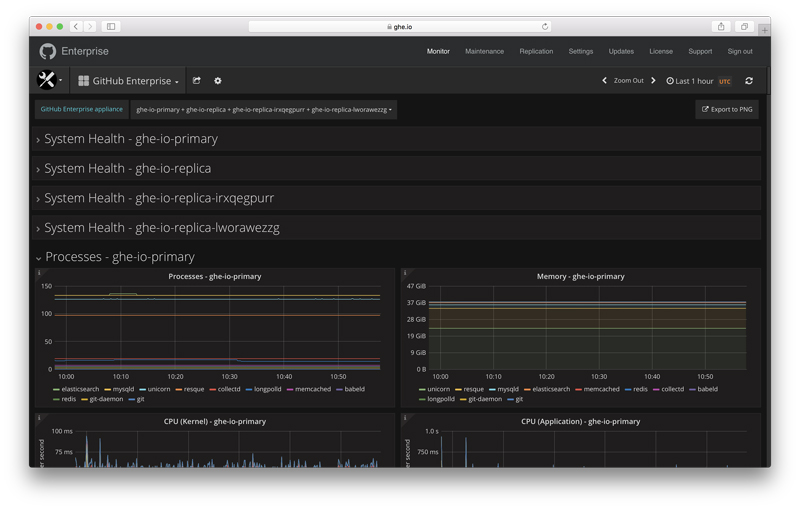Toggle mysqld series in Processes legend
This screenshot has height=509, width=800.
coord(123,389)
